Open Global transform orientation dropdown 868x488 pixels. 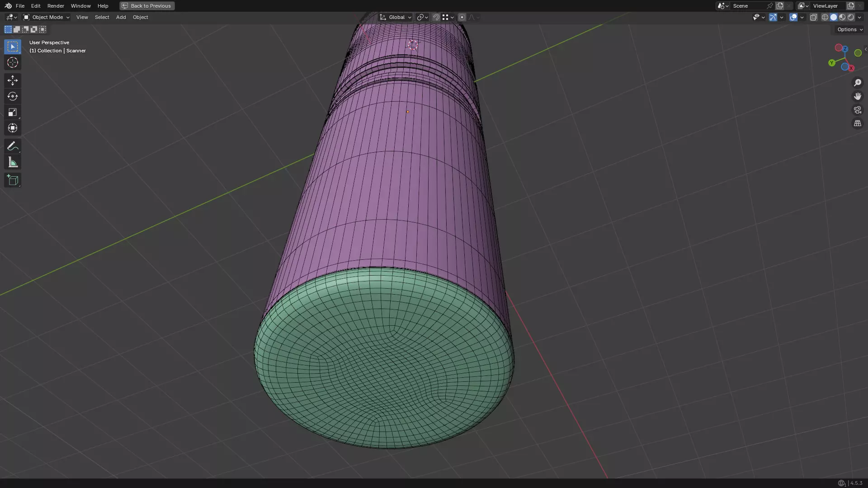point(396,17)
